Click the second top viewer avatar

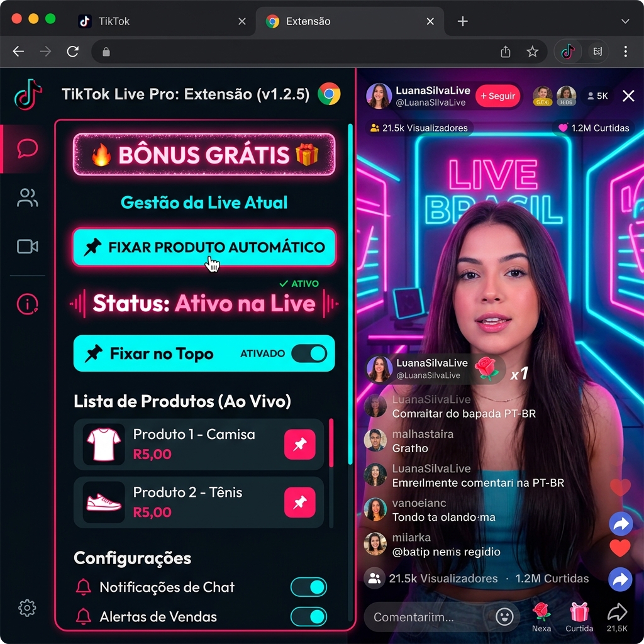point(567,96)
